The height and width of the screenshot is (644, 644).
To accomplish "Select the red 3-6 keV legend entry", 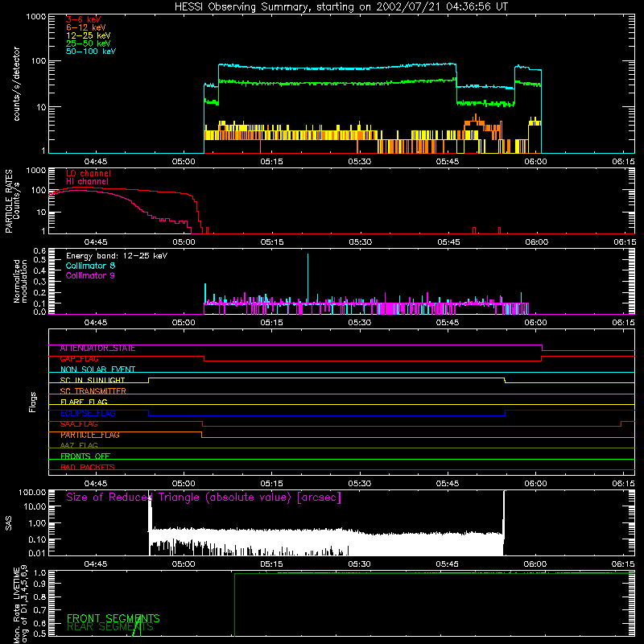I will click(x=84, y=19).
